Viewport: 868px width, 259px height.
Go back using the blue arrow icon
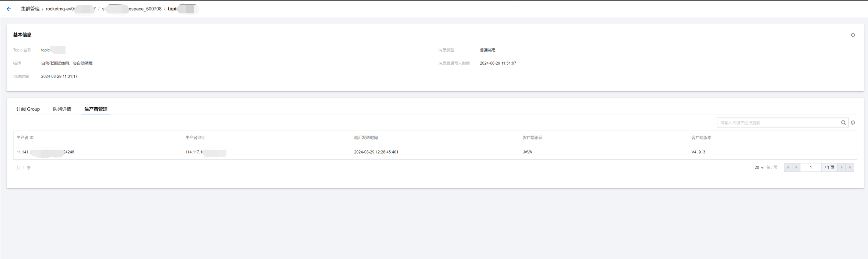[x=9, y=9]
